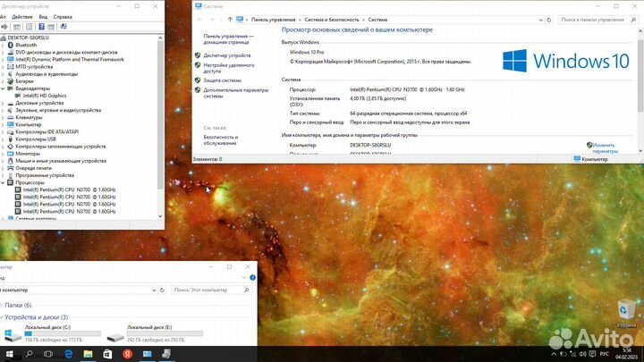Select the DESKTOP-S8GRSLU root node

click(x=28, y=38)
